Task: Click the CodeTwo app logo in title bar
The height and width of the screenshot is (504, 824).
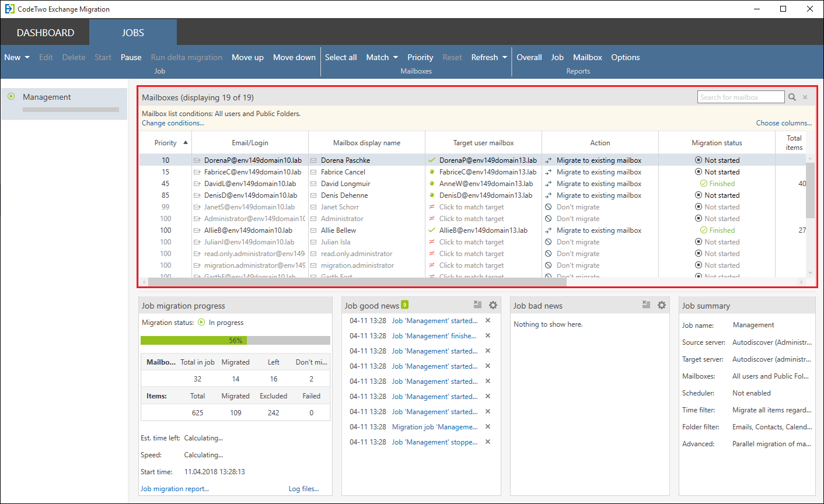Action: pyautogui.click(x=10, y=9)
